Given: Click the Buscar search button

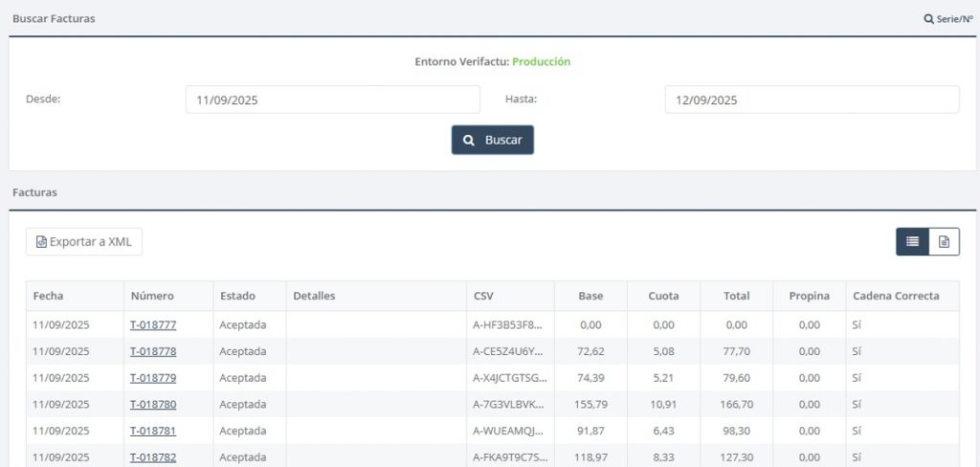Looking at the screenshot, I should click(x=493, y=140).
